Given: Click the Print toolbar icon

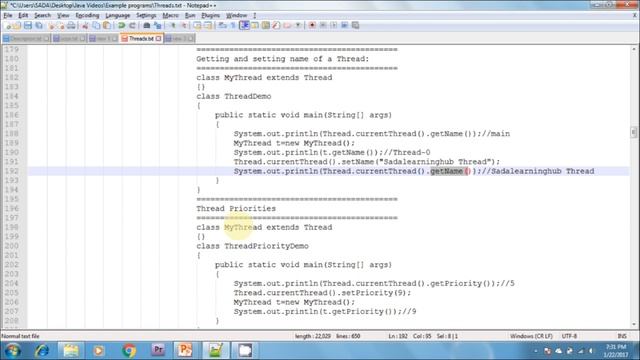Looking at the screenshot, I should pyautogui.click(x=71, y=25).
